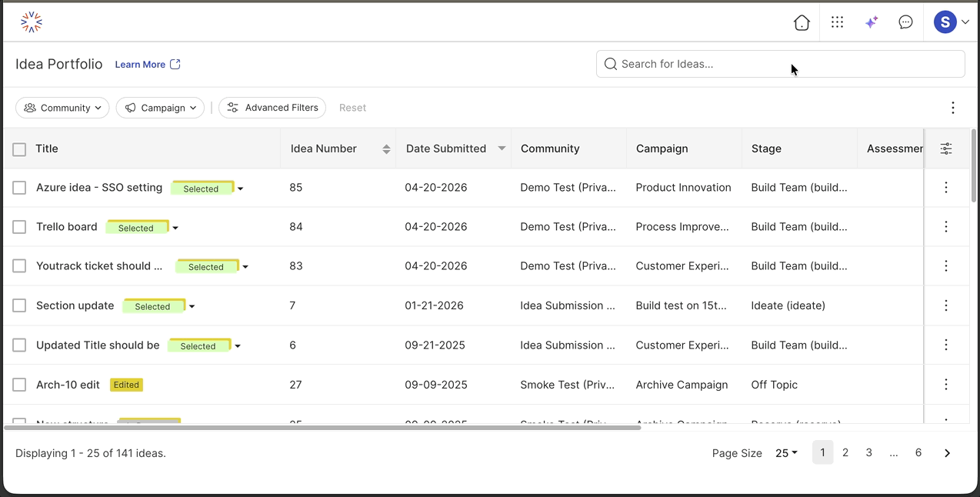
Task: Open row actions for Arch-10 edit
Action: pyautogui.click(x=946, y=384)
